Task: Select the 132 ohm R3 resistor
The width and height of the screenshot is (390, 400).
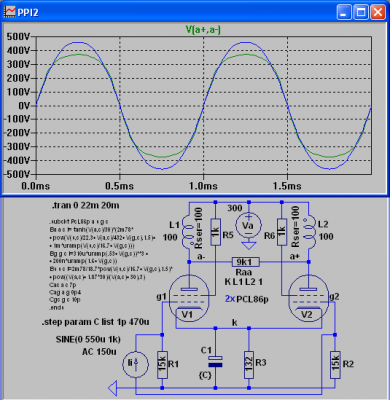Action: click(x=249, y=365)
